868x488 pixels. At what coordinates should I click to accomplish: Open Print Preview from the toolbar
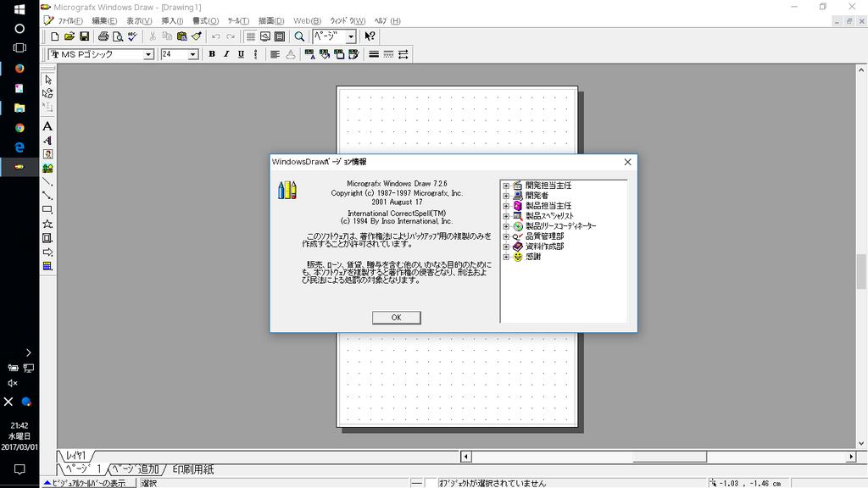pos(117,36)
